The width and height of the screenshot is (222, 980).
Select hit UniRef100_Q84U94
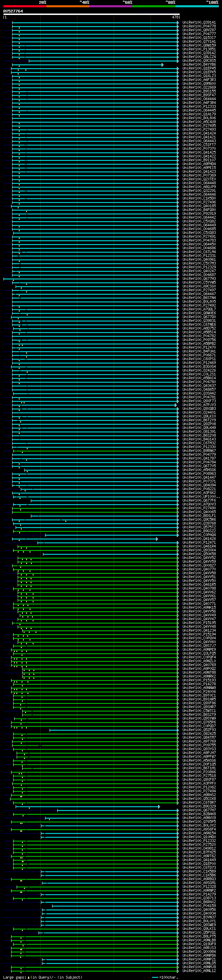[199, 485]
